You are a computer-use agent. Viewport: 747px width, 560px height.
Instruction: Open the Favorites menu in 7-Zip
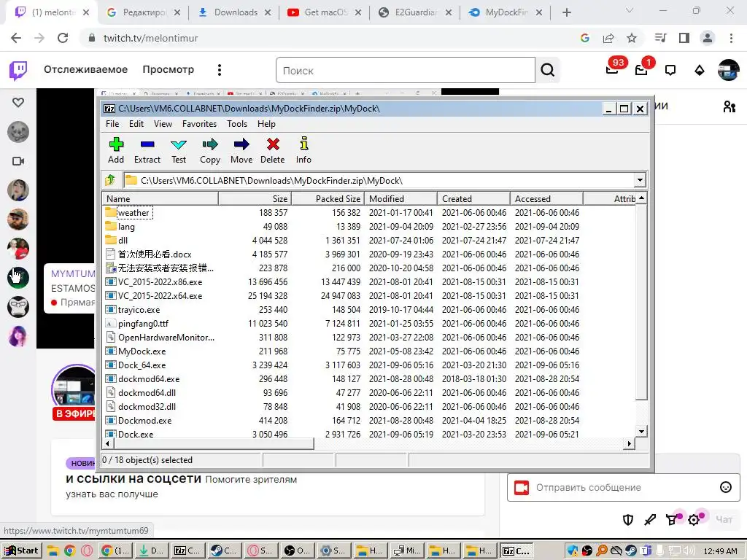[199, 124]
